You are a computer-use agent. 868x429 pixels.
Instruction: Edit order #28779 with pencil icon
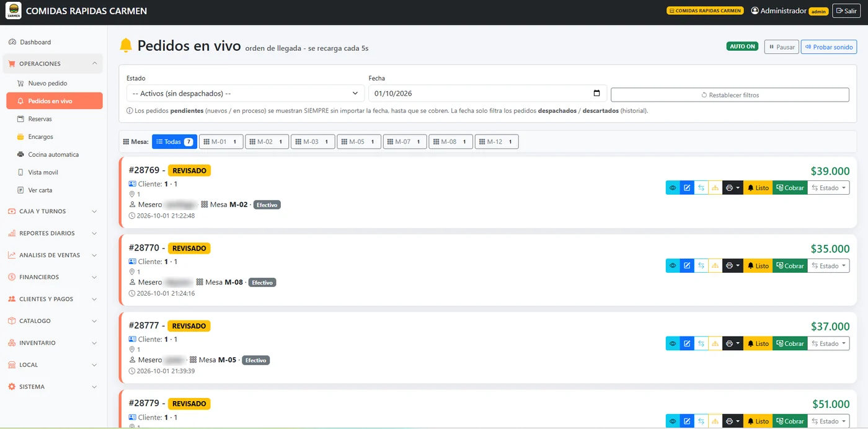(x=687, y=422)
